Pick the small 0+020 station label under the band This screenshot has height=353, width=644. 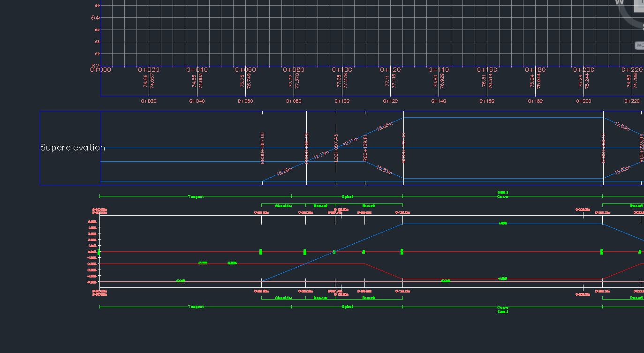(x=149, y=101)
